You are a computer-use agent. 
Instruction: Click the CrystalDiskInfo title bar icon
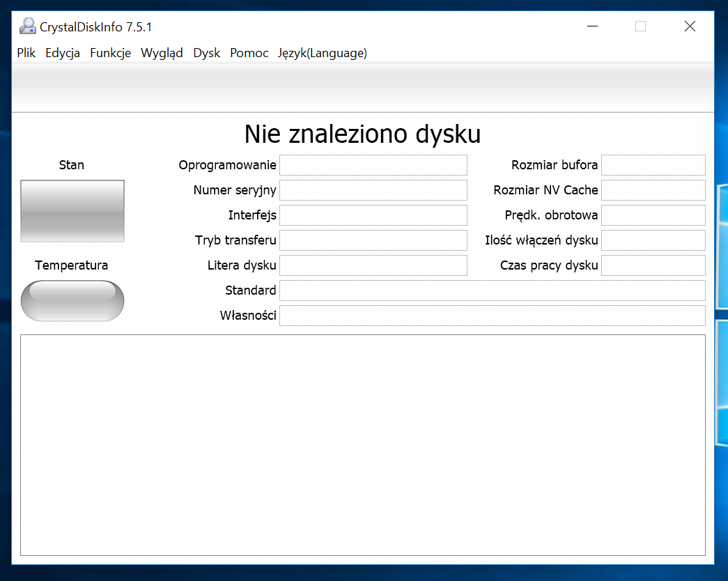point(27,26)
